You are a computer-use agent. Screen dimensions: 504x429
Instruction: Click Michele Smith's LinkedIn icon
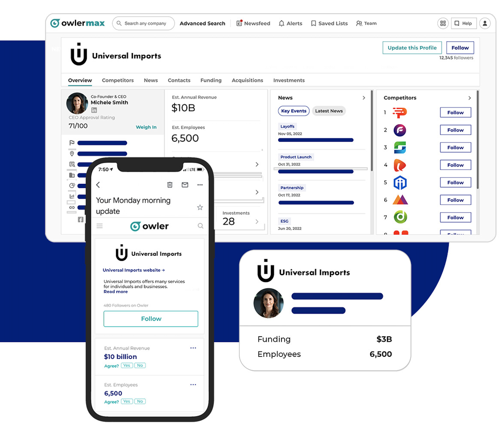point(94,110)
